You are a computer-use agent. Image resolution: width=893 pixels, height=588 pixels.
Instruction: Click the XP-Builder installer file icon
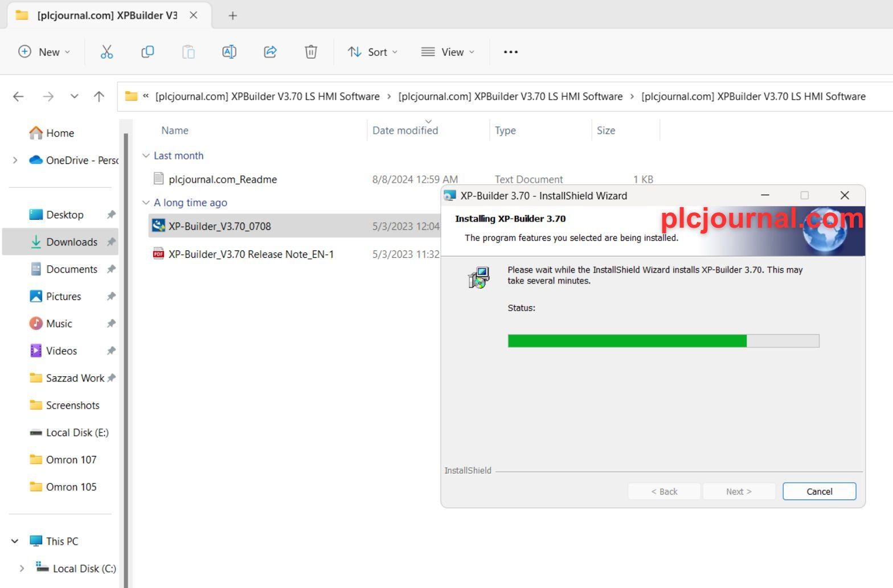click(x=158, y=226)
